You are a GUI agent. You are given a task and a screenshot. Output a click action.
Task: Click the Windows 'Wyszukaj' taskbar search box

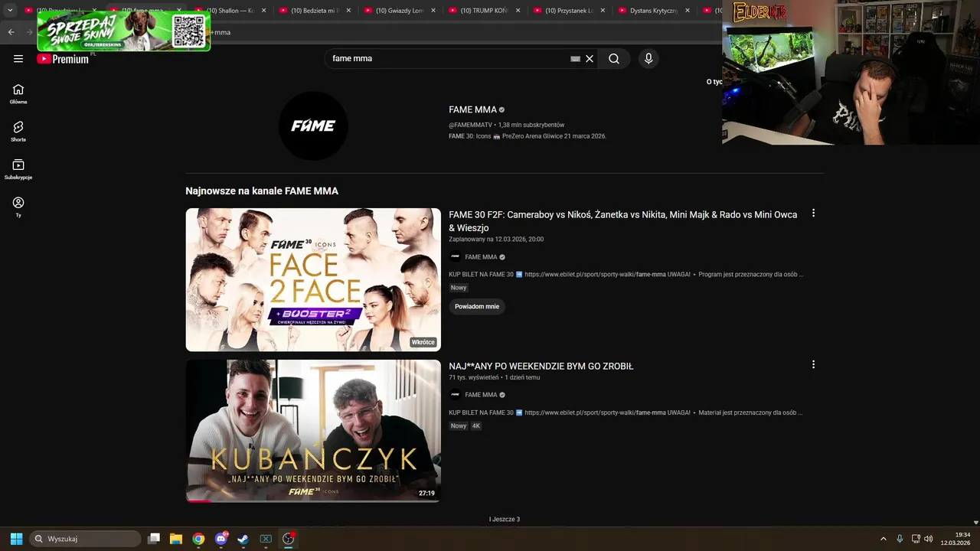point(85,539)
